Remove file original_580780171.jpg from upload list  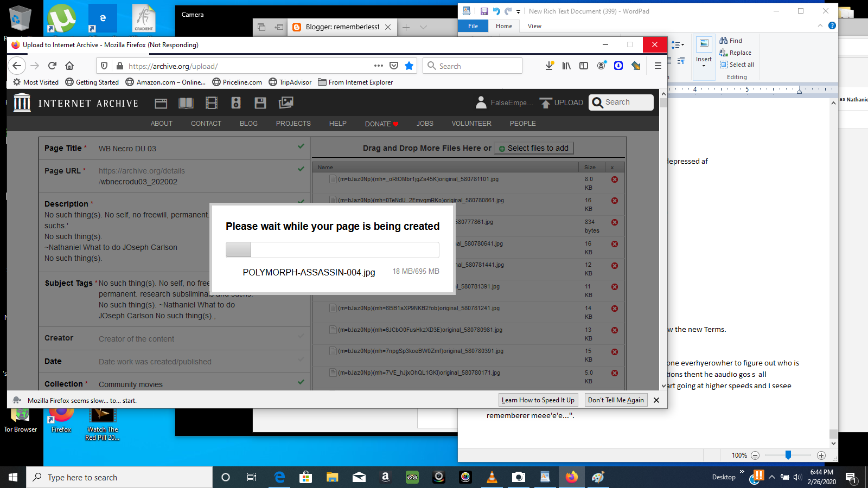tap(615, 373)
